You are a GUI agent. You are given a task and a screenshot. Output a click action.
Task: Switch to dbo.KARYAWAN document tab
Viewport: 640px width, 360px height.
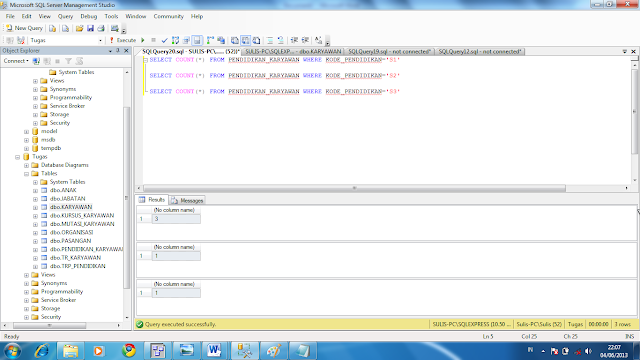point(293,51)
